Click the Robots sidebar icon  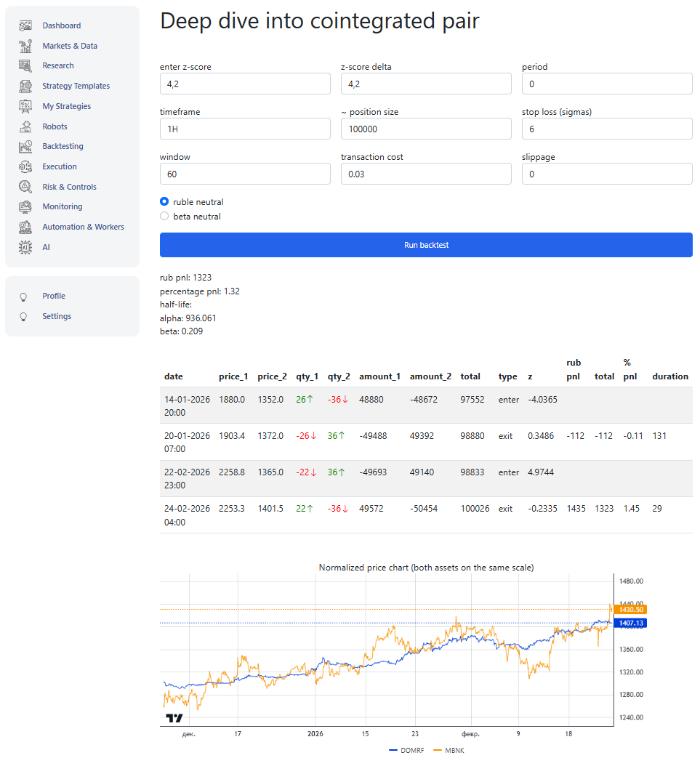pyautogui.click(x=25, y=126)
